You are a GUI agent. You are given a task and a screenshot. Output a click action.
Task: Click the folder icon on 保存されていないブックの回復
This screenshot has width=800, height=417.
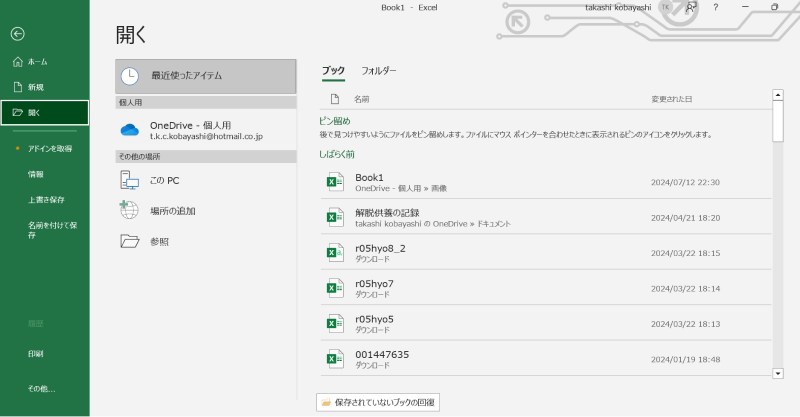(326, 402)
